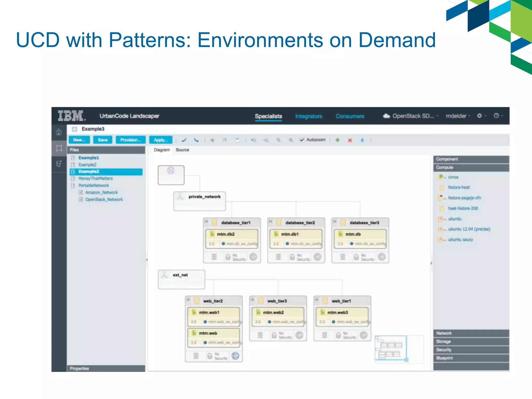Click the green add icon in toolbar
Screen dimensions: 532x399
click(x=337, y=140)
